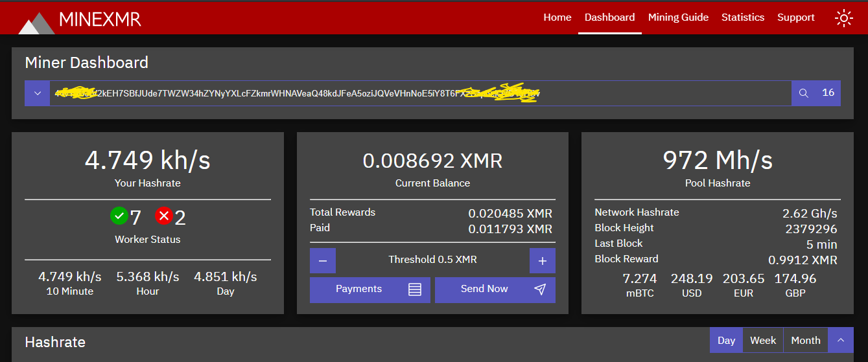This screenshot has height=362, width=868.
Task: Open the Statistics page
Action: (x=743, y=17)
